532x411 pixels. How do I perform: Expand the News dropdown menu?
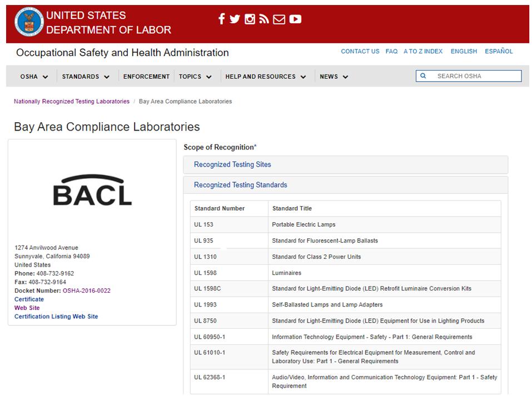point(334,77)
